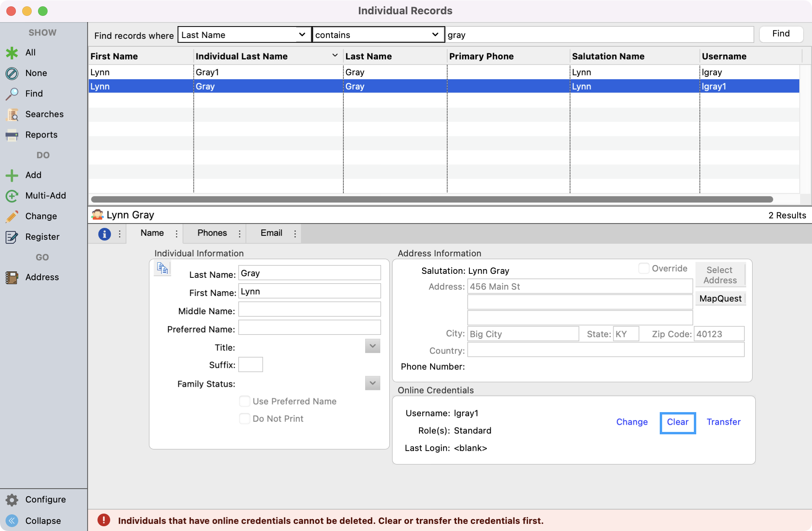The width and height of the screenshot is (812, 531).
Task: Expand the Family Status dropdown
Action: [x=372, y=383]
